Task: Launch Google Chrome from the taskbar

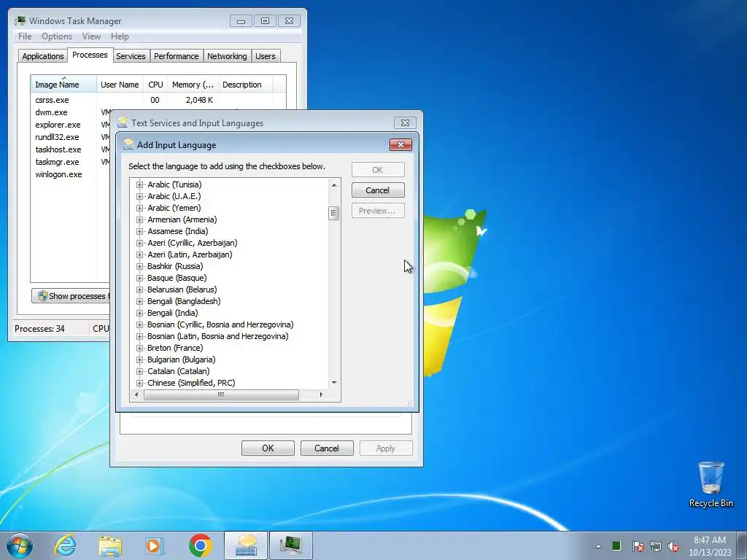Action: pyautogui.click(x=200, y=545)
